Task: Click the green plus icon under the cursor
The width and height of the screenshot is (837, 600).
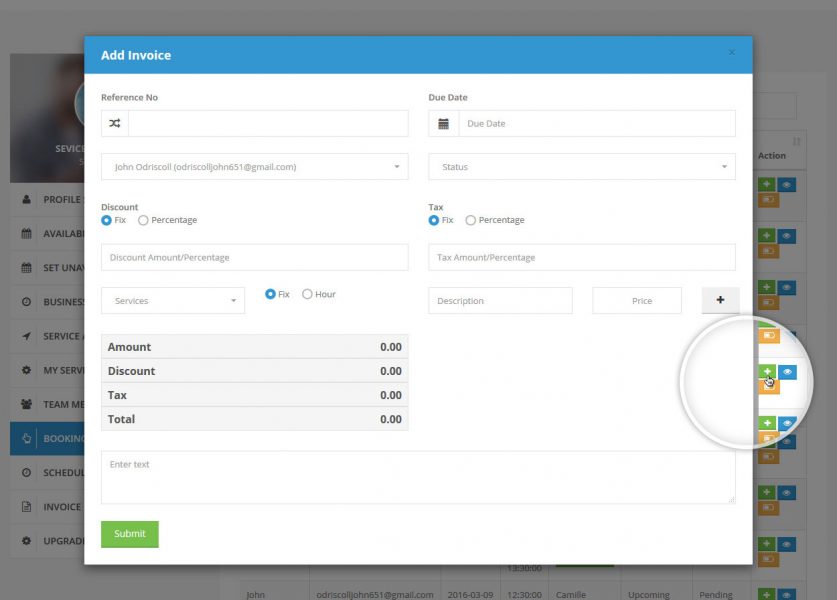Action: pyautogui.click(x=767, y=372)
